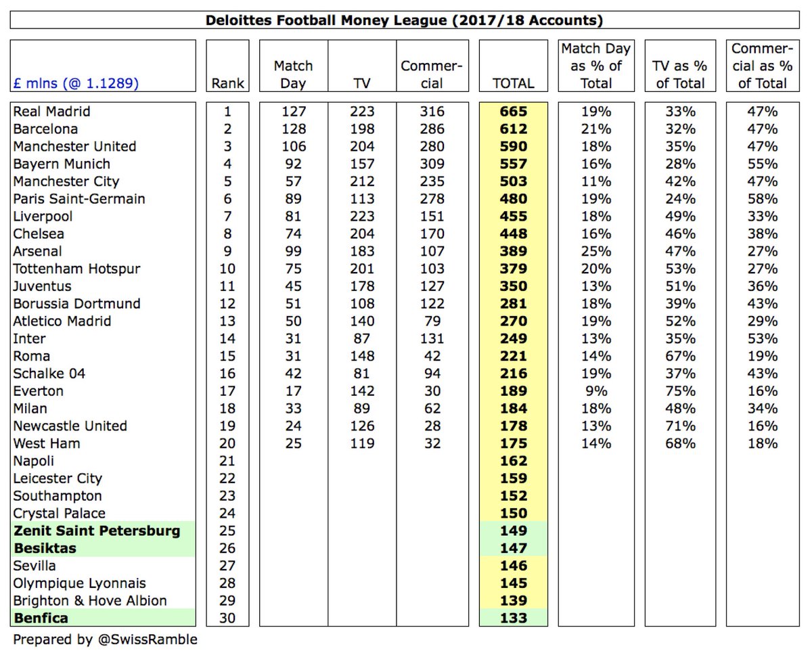Select Liverpool's TV revenue 223
Viewport: 812px width, 651px height.
coord(362,217)
